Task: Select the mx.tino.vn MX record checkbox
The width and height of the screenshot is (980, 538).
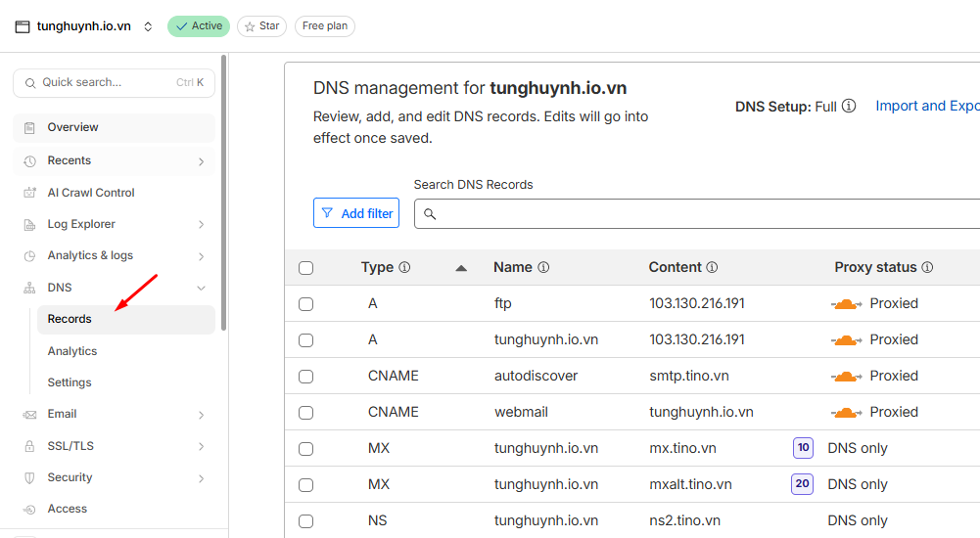Action: [305, 449]
